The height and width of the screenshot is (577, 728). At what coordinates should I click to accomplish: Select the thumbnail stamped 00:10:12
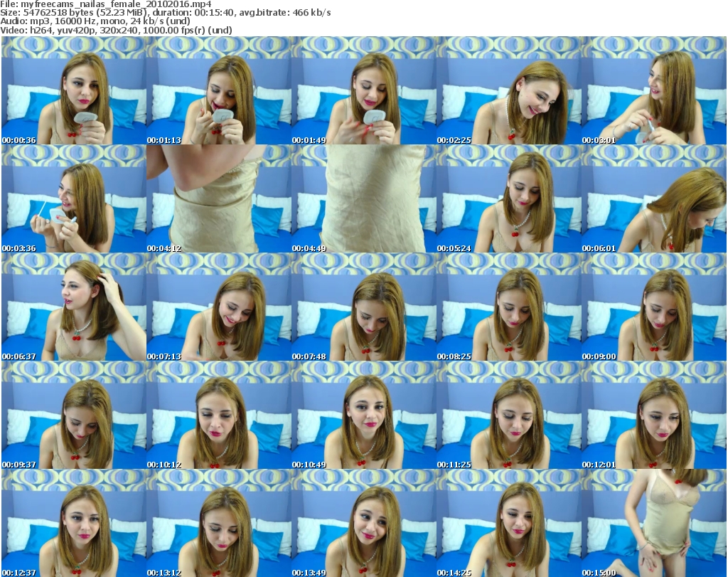point(219,415)
